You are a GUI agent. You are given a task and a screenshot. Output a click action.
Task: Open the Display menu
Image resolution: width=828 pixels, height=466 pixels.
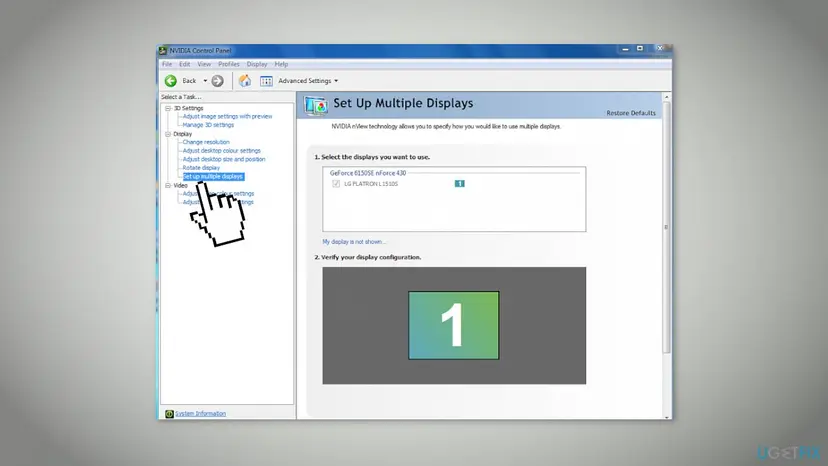(257, 64)
